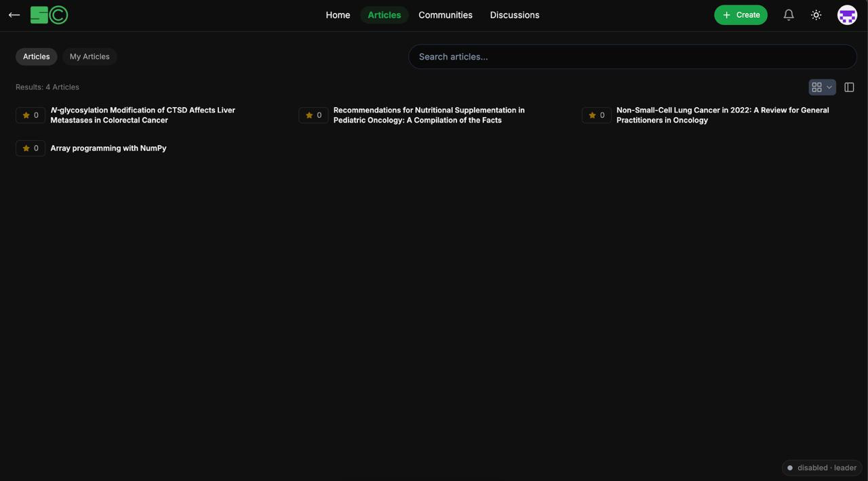Click the green SC logo

pos(49,15)
